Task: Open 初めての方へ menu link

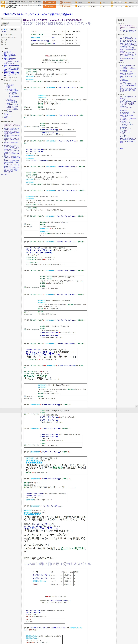Action: [7, 53]
